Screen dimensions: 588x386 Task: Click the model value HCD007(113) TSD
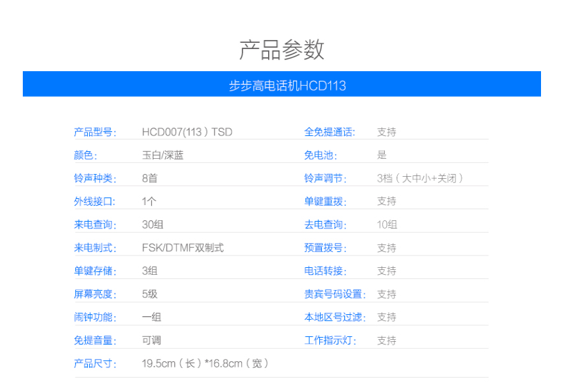pos(187,132)
